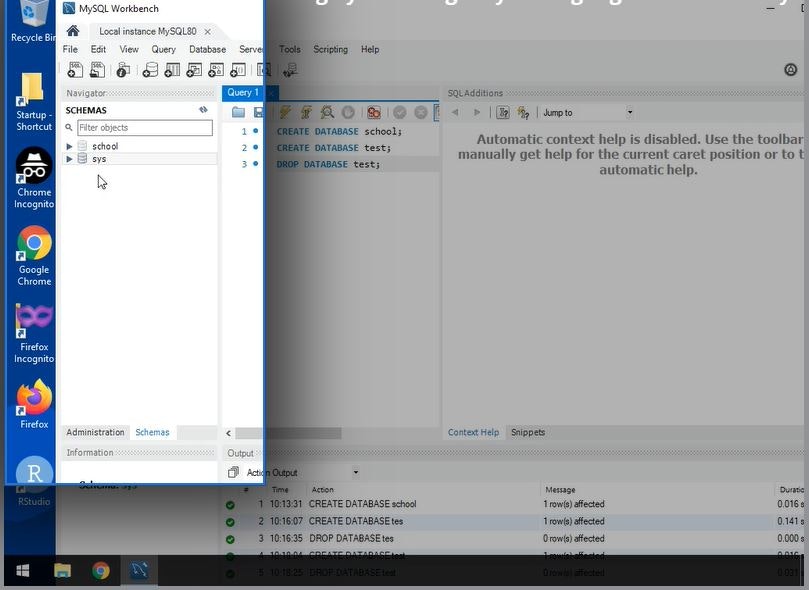Execute statement under keyboard cursor icon
Viewport: 809px width, 590px height.
click(x=308, y=112)
